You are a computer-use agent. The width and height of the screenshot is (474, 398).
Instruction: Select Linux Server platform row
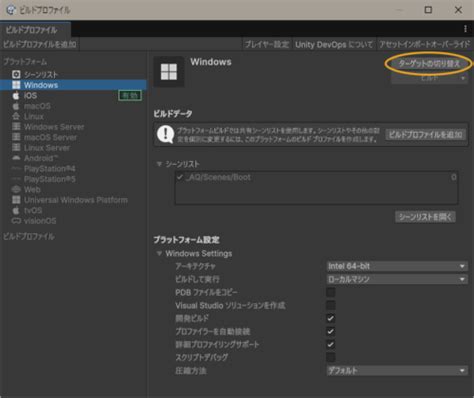click(73, 147)
